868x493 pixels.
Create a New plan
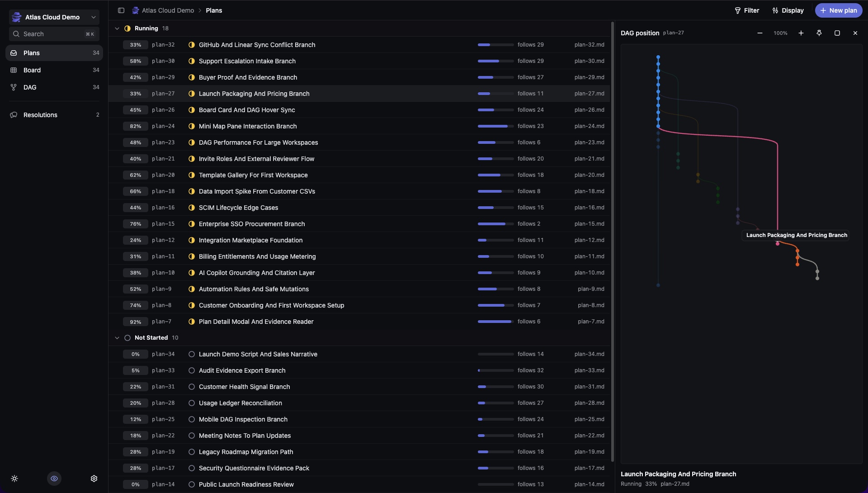click(839, 10)
